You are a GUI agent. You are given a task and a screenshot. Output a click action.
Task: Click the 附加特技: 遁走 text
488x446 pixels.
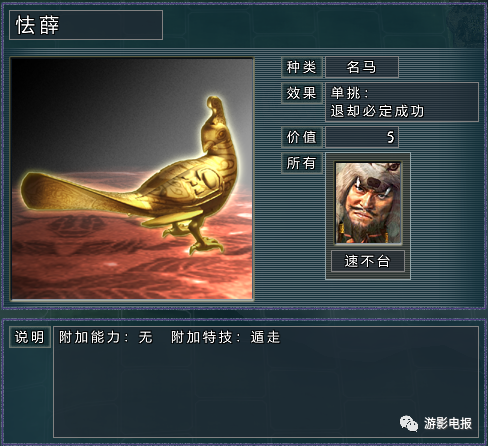tap(226, 337)
